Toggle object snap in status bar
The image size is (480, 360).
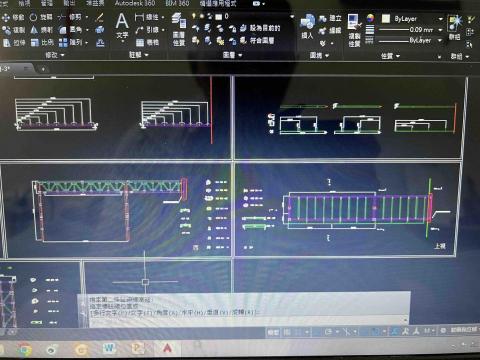[x=375, y=332]
